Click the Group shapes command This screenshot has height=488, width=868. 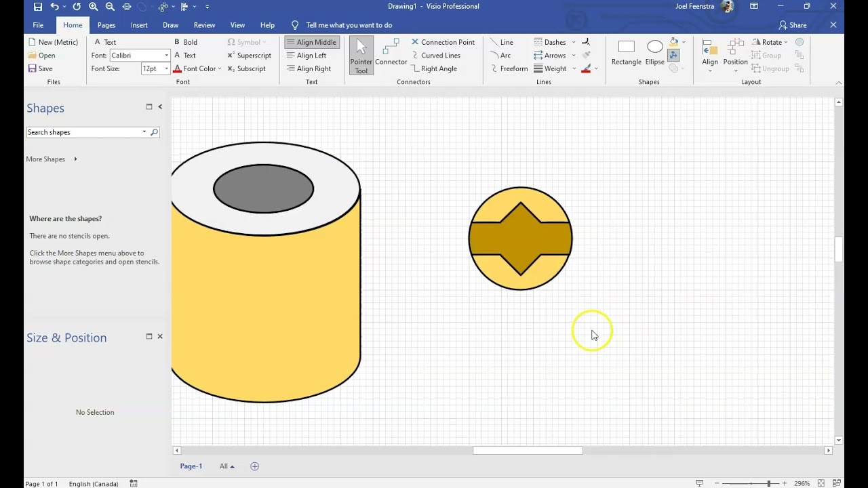click(x=767, y=56)
